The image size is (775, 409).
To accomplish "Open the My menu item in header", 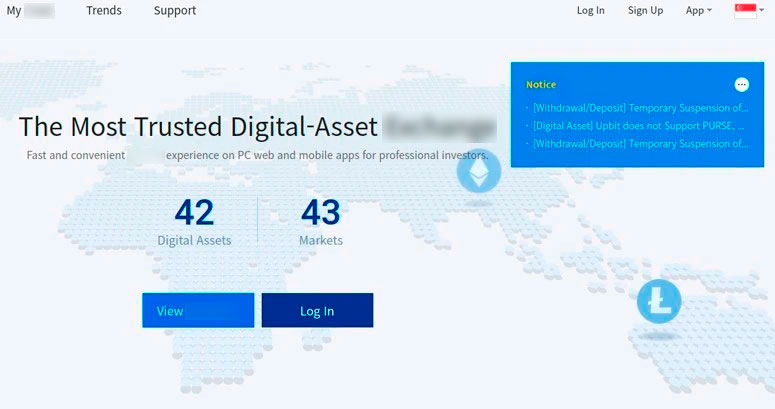I will (30, 11).
